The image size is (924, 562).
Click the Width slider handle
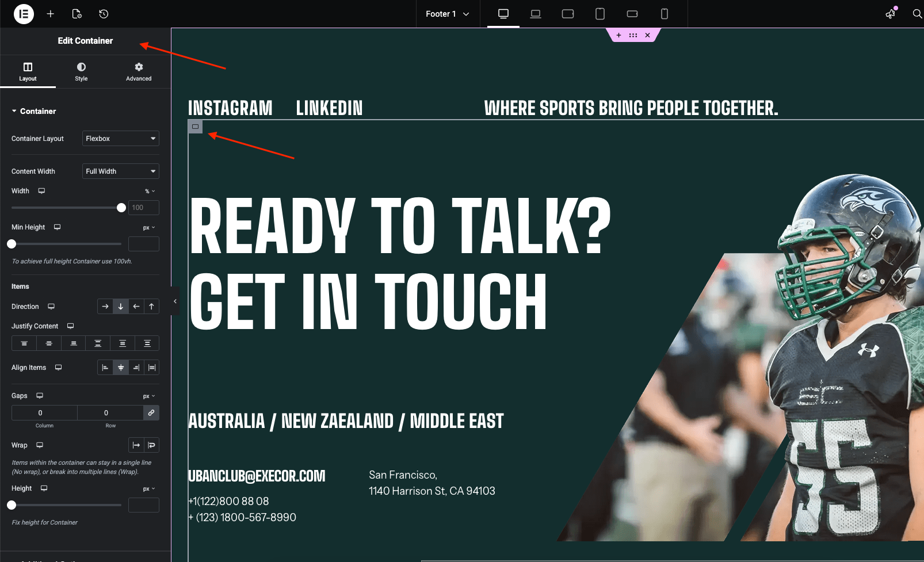click(x=121, y=208)
